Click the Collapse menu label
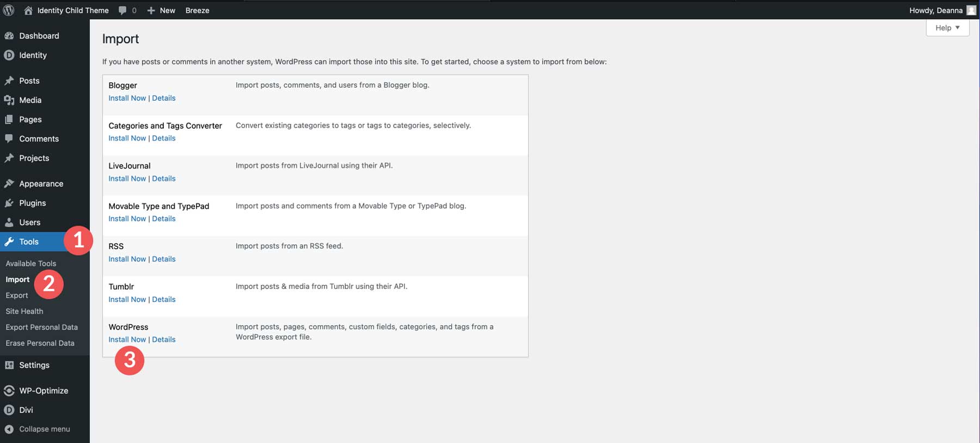980x443 pixels. pyautogui.click(x=45, y=429)
